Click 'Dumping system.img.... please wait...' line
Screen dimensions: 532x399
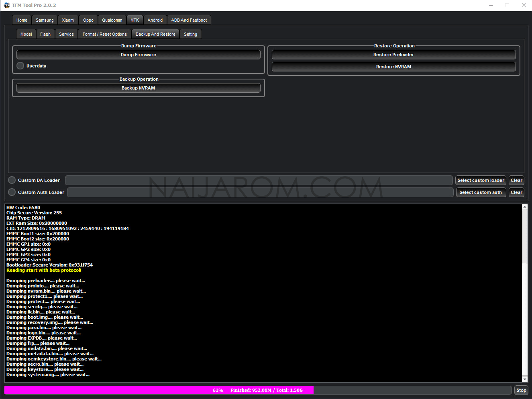point(48,375)
